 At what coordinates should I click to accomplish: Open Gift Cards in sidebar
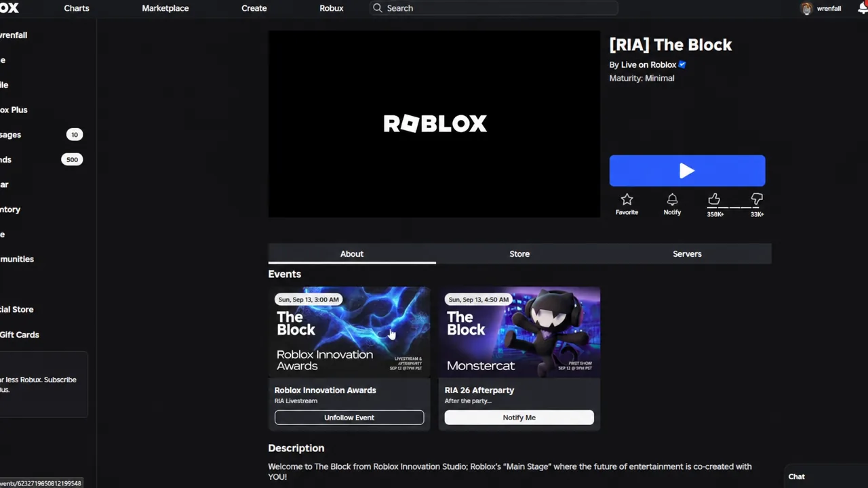coord(20,334)
